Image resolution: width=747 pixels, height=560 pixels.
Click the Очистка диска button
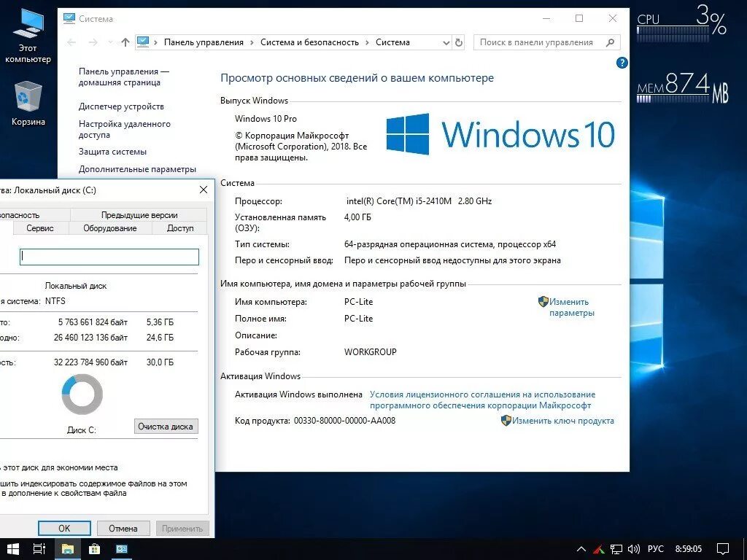(166, 426)
